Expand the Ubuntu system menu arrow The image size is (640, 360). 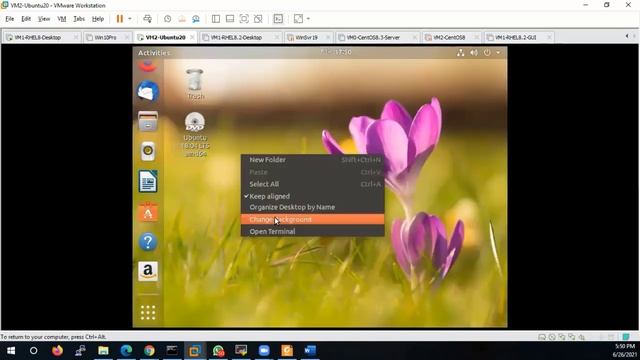coord(498,53)
